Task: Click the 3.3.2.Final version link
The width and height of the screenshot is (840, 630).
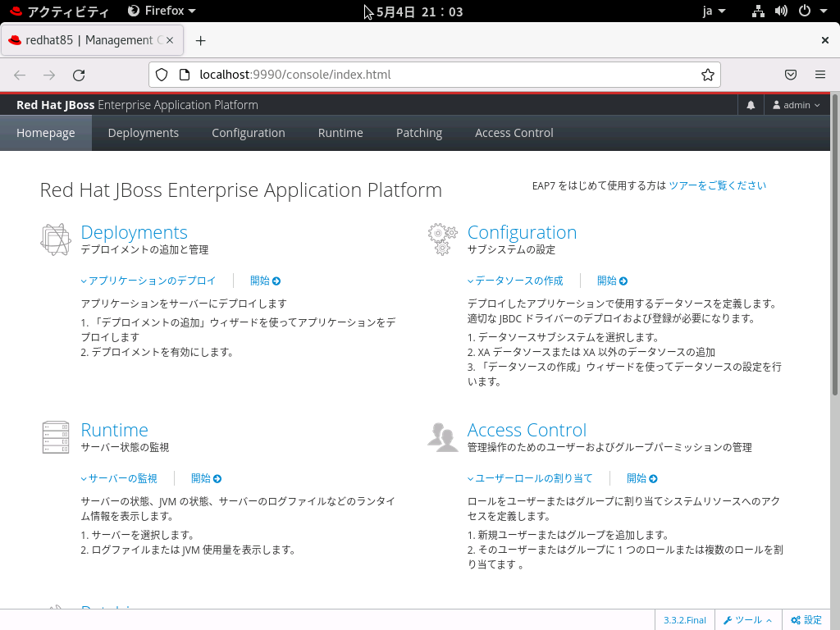Action: (x=685, y=620)
